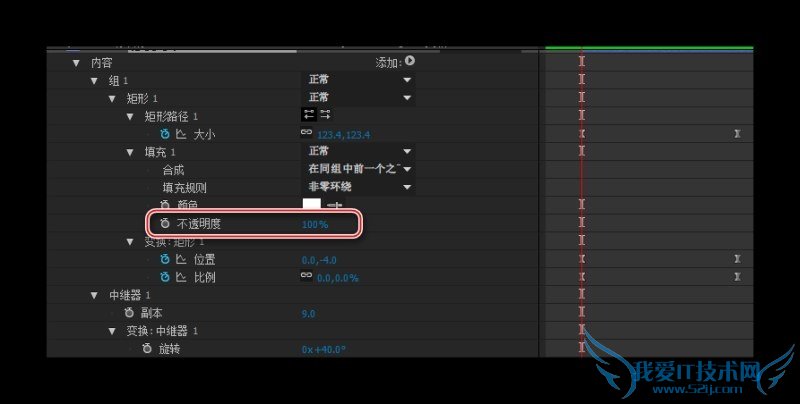Click the 添加 add-shape arrow button

point(410,61)
